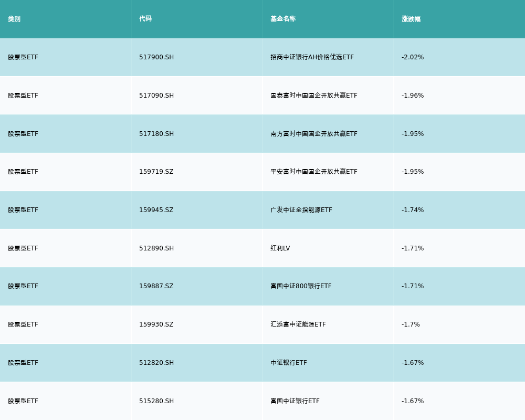Click fund name 红利LV
The width and height of the screenshot is (525, 420).
280,248
